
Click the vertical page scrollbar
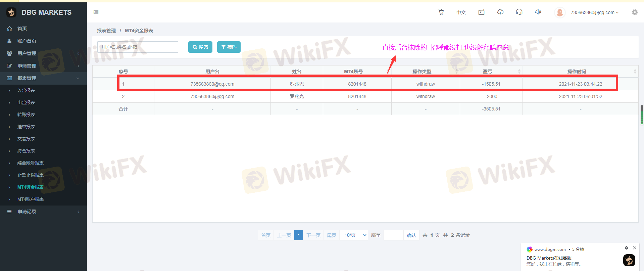coord(642,115)
